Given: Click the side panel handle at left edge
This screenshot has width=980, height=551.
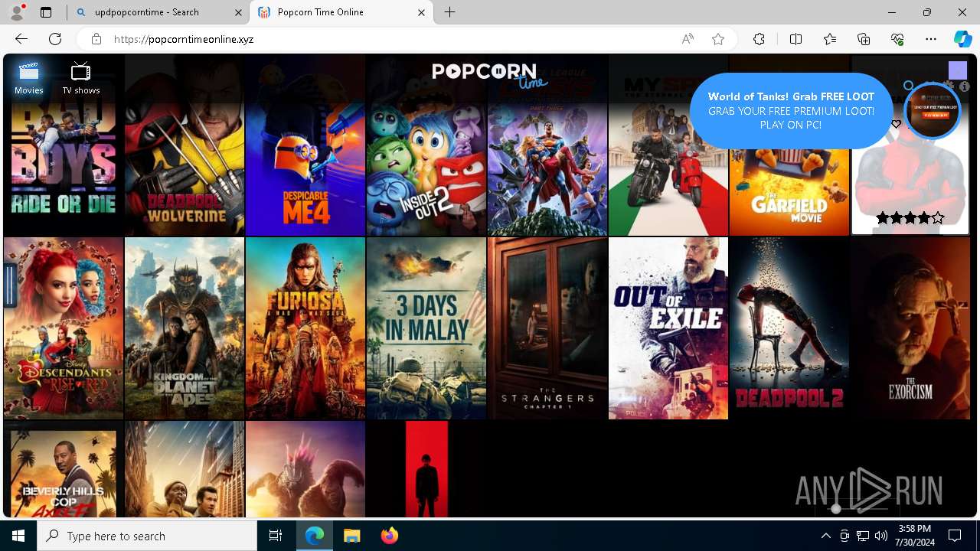Looking at the screenshot, I should (10, 285).
